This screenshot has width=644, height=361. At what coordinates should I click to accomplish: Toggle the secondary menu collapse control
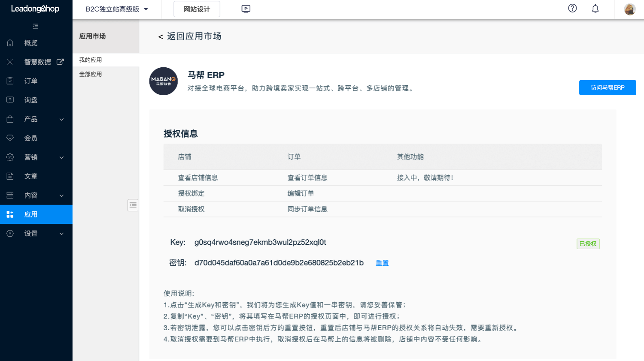click(133, 205)
